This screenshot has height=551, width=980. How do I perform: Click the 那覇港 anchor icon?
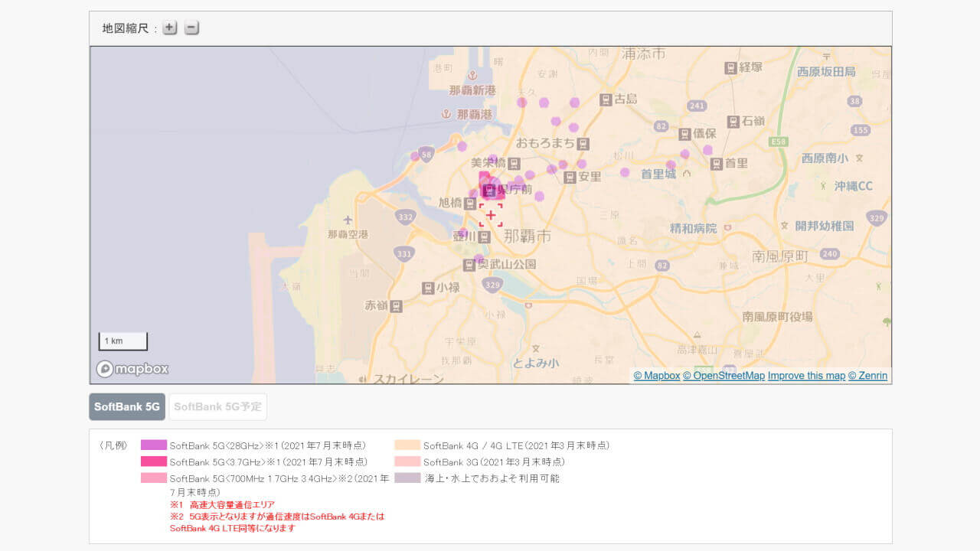pyautogui.click(x=446, y=112)
